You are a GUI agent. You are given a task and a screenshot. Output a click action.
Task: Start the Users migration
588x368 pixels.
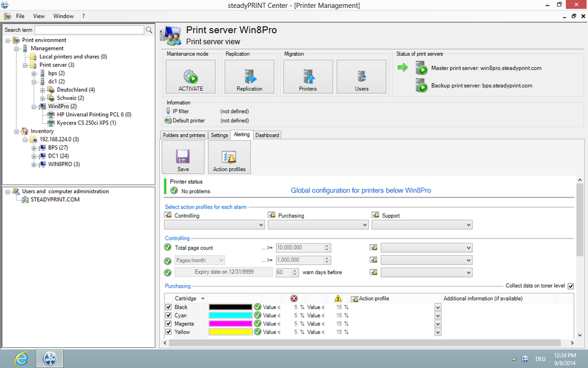(361, 77)
